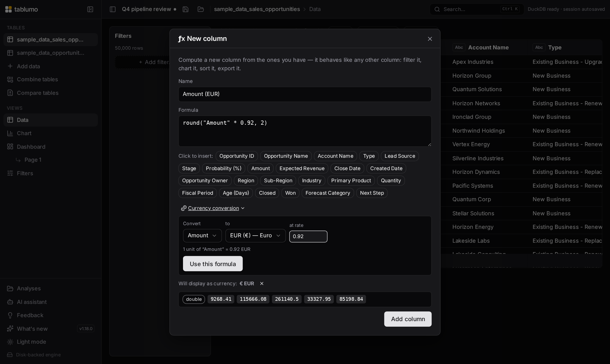Open the Convert Amount column dropdown
610x364 pixels.
202,236
